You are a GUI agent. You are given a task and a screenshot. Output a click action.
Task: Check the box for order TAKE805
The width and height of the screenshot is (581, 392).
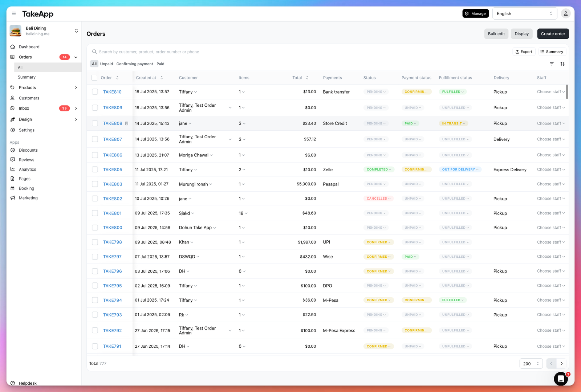tap(95, 170)
